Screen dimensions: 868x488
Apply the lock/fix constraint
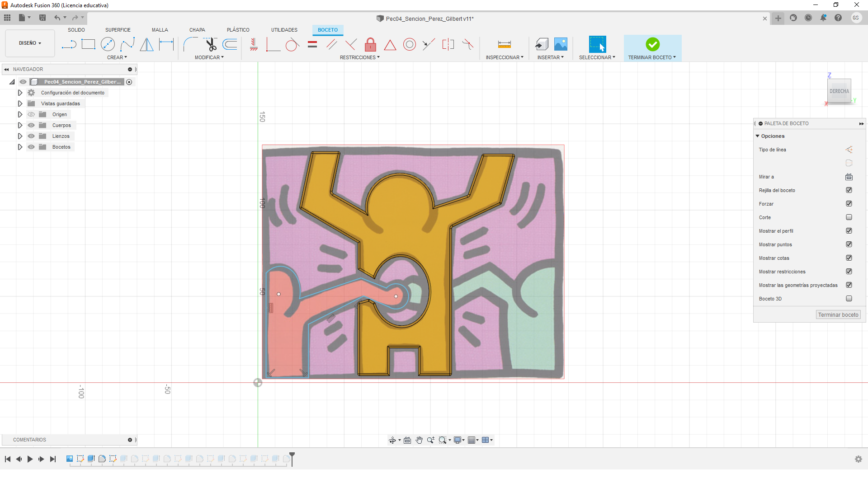click(x=370, y=44)
